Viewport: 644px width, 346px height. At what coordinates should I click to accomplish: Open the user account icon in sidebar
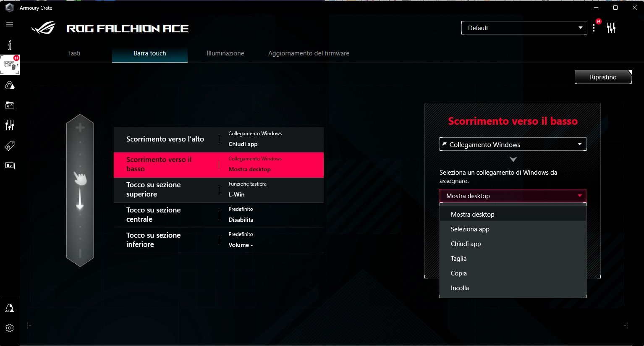[10, 308]
